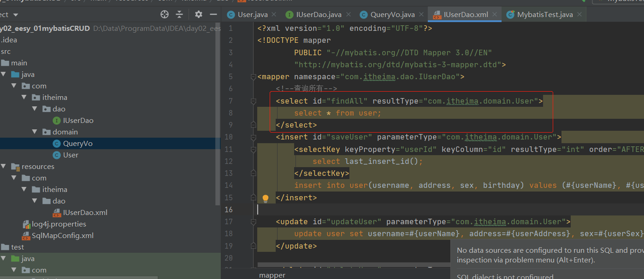Open the Project view dropdown arrow
This screenshot has width=644, height=279.
(17, 15)
